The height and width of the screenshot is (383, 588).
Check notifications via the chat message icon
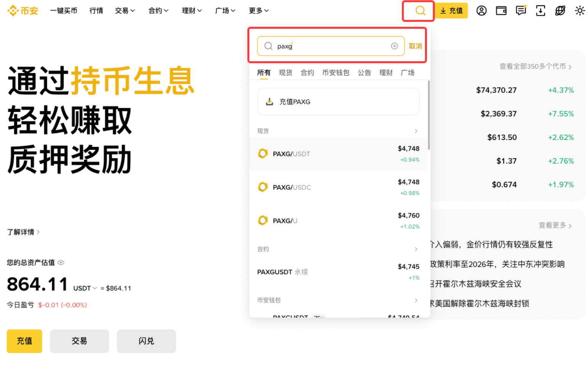521,11
